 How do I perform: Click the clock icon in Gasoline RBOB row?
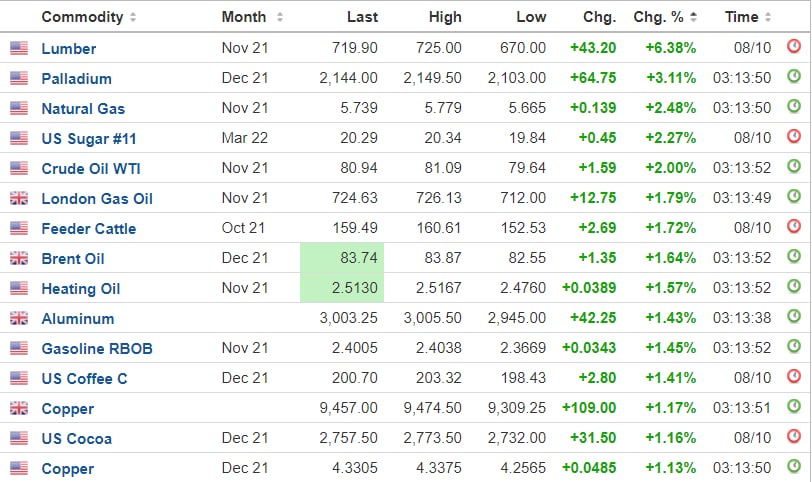point(793,346)
